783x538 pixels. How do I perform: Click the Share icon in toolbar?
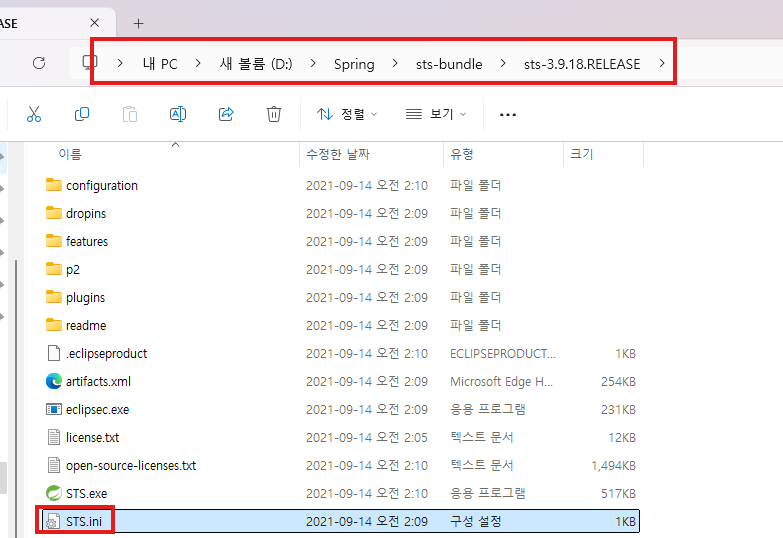click(226, 114)
